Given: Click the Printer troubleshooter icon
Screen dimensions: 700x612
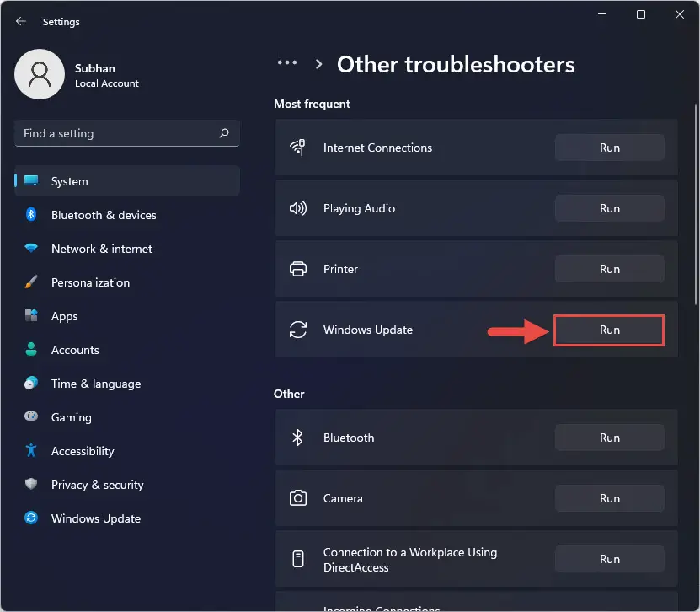Looking at the screenshot, I should [297, 269].
